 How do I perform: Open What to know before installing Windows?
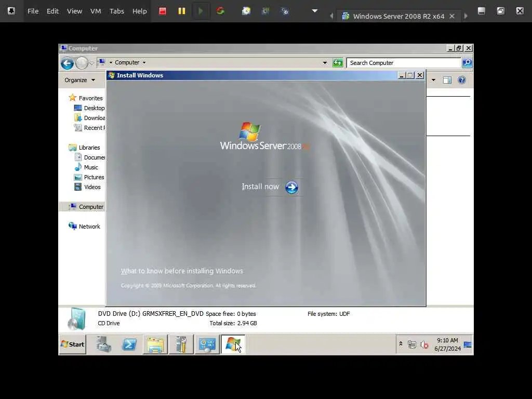point(182,271)
